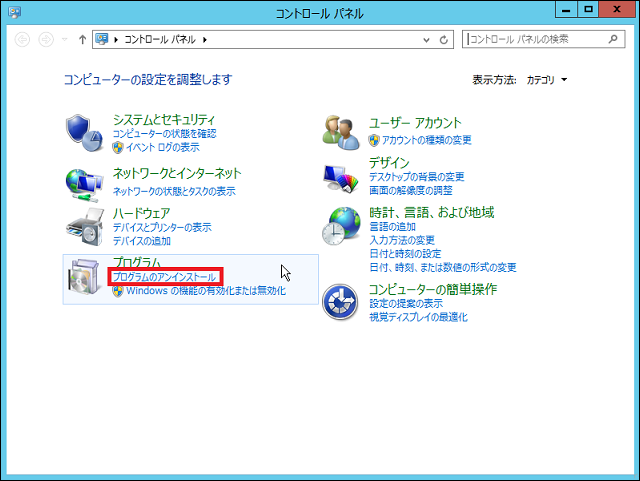Click プログラムのアンインストール link

(164, 277)
